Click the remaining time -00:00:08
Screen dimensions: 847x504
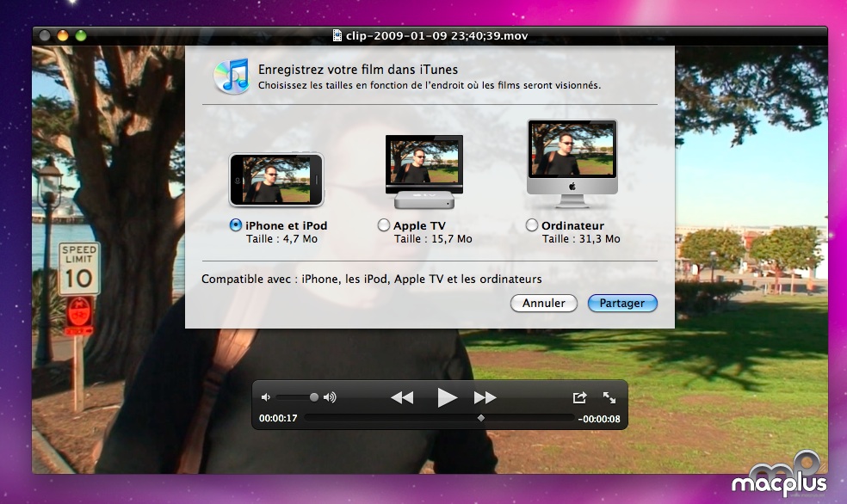pos(599,419)
